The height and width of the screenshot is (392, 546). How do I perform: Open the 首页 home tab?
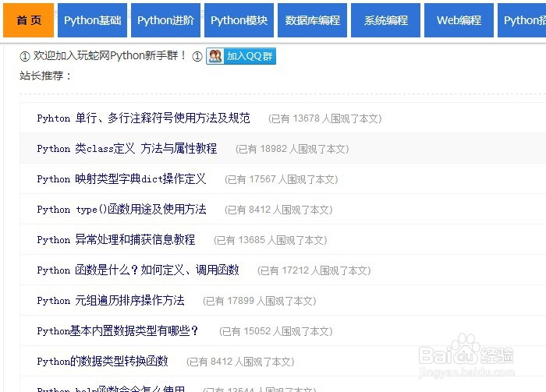(x=28, y=20)
